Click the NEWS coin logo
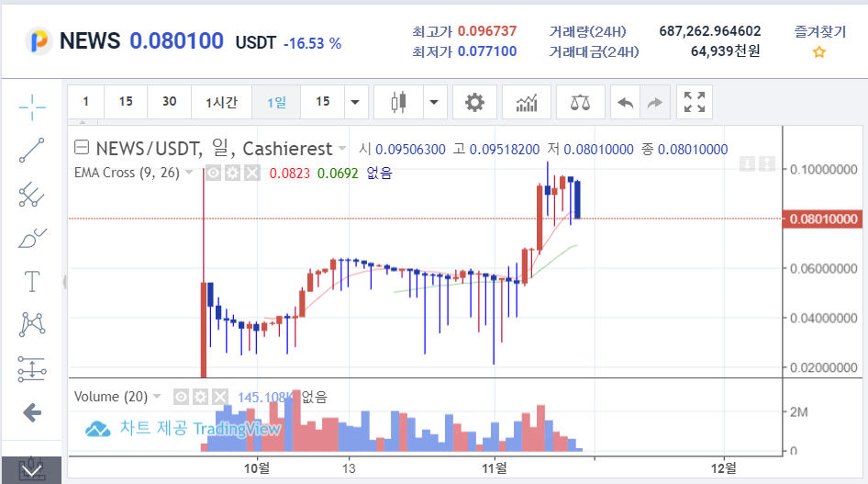Viewport: 868px width, 484px height. (x=39, y=41)
